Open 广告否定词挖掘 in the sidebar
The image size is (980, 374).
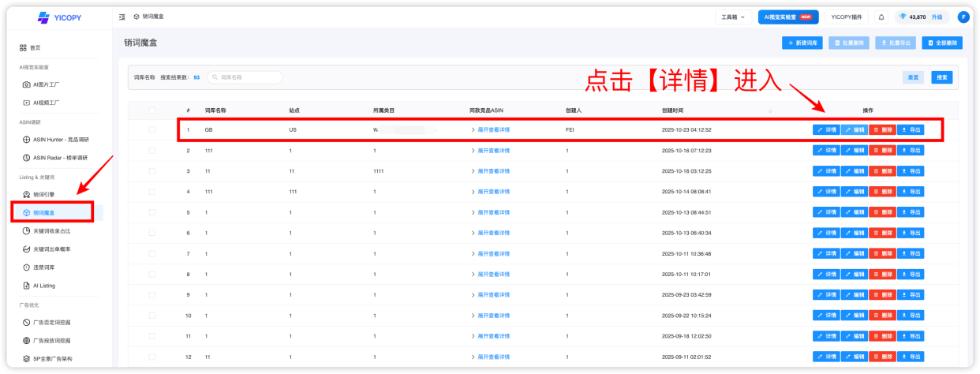click(47, 323)
